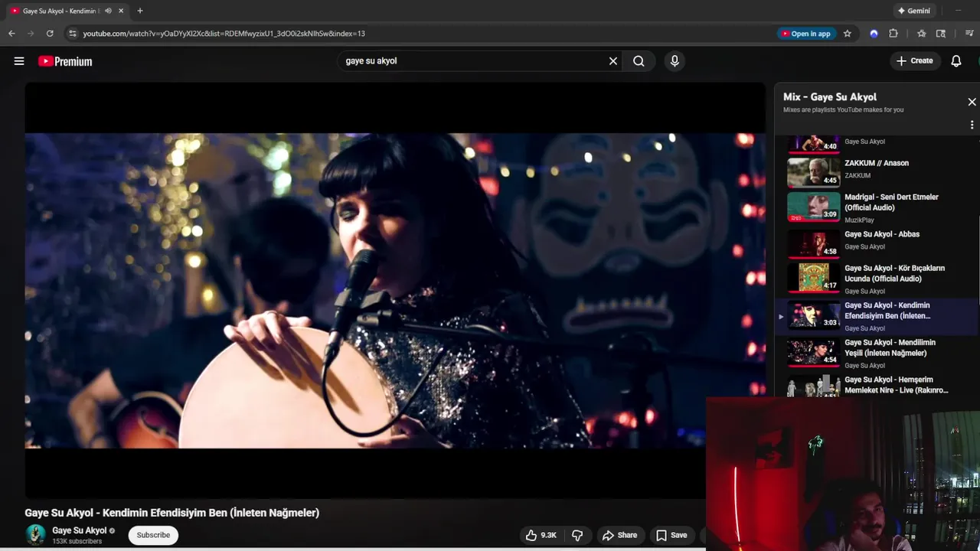
Task: Play ZAKKUM // Anason from playlist
Action: 877,163
